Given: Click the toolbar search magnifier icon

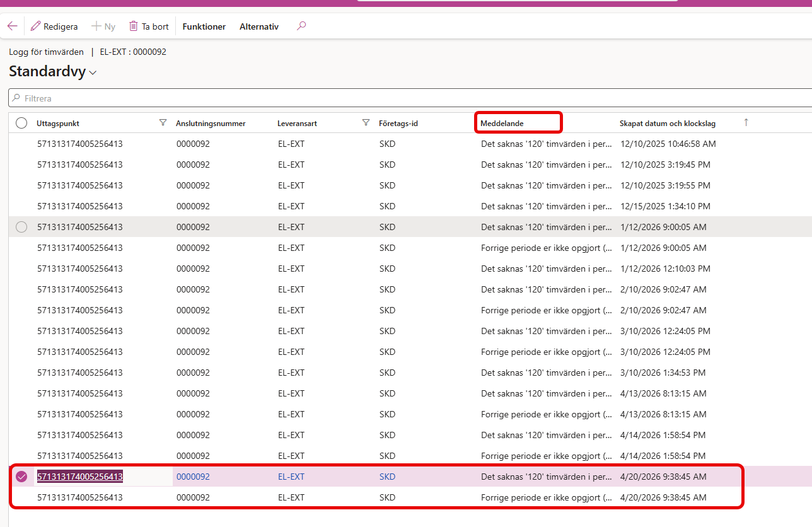Looking at the screenshot, I should click(301, 26).
